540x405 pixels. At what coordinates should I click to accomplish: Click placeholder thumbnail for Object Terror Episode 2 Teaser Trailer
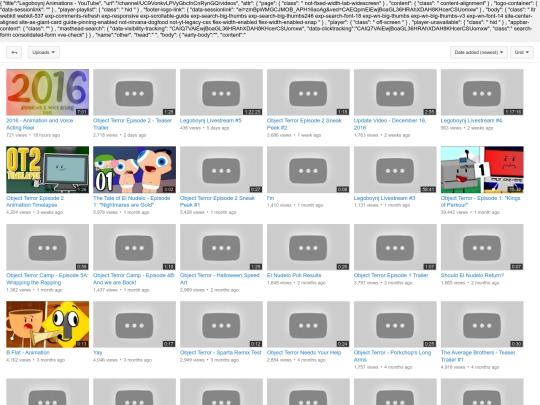point(134,92)
